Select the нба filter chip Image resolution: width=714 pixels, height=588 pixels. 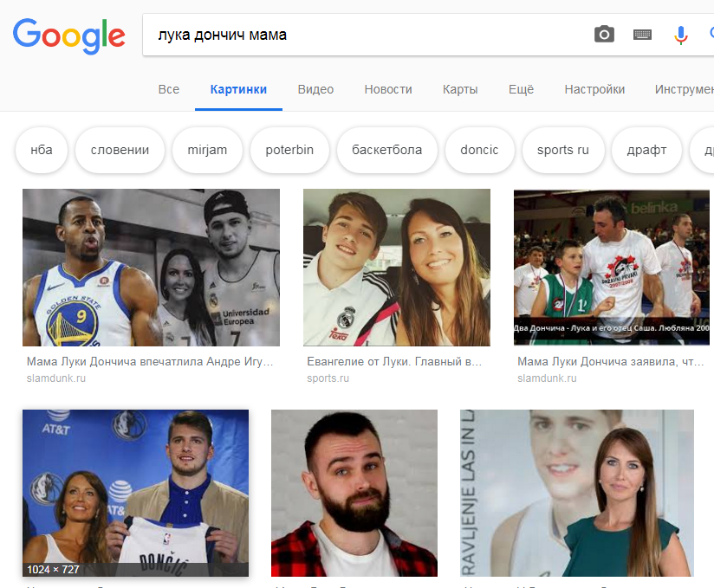coord(42,150)
